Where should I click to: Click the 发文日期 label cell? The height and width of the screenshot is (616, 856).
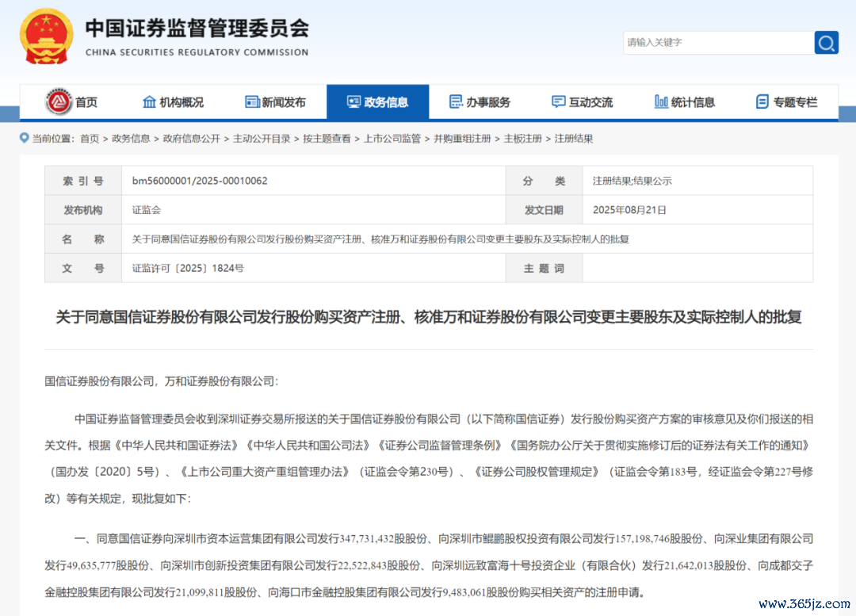pos(544,210)
